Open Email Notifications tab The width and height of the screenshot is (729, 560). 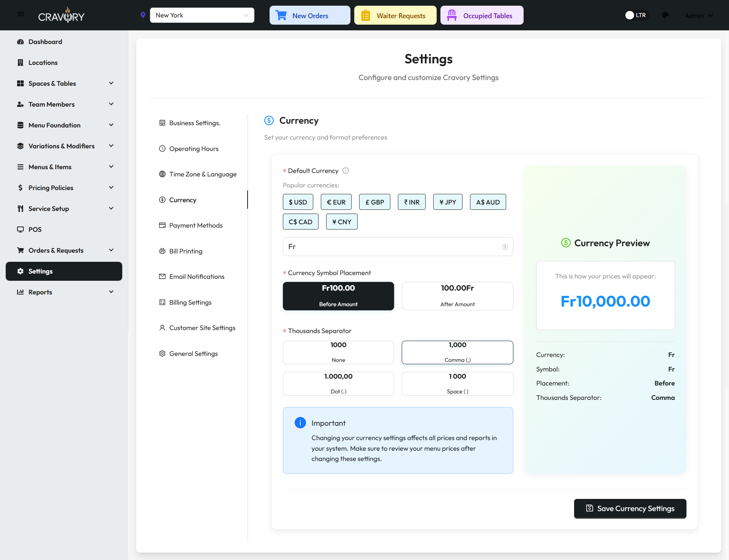click(x=197, y=277)
